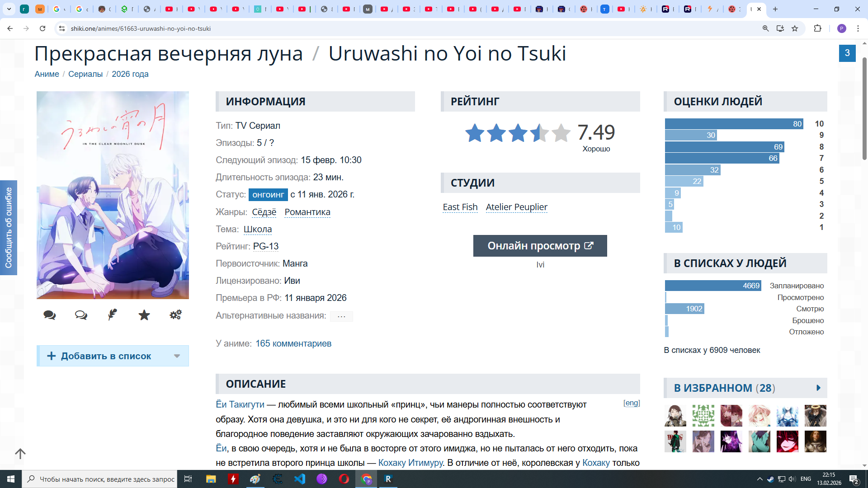
Task: Expand alternative titles ellipsis button
Action: pyautogui.click(x=341, y=316)
